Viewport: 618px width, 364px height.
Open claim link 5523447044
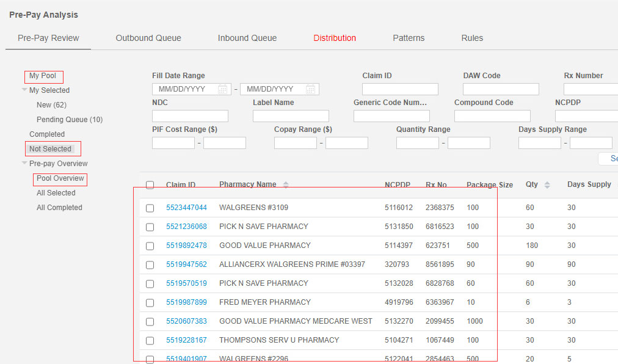coord(186,208)
